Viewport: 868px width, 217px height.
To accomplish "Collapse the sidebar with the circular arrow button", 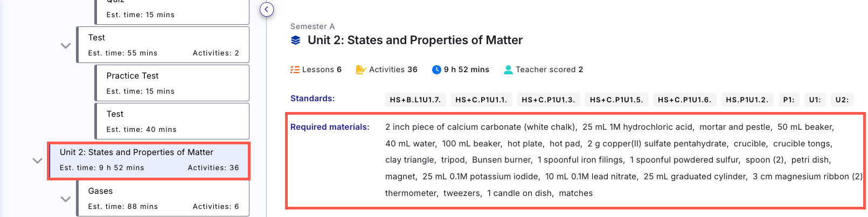I will pyautogui.click(x=267, y=9).
